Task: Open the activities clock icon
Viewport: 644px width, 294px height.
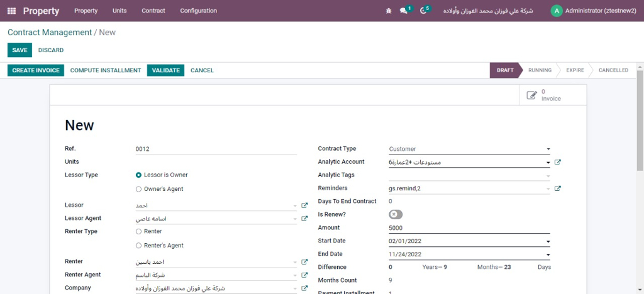Action: pyautogui.click(x=423, y=11)
